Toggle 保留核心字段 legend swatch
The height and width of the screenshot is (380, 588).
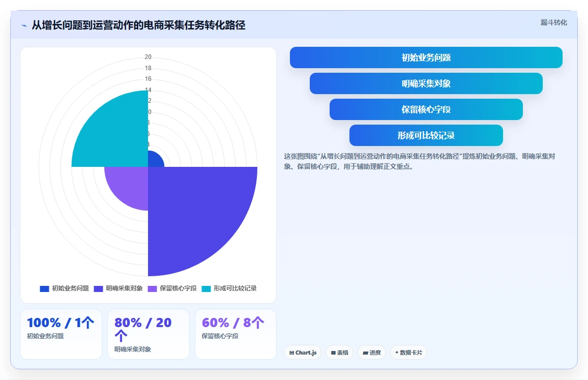pos(152,288)
